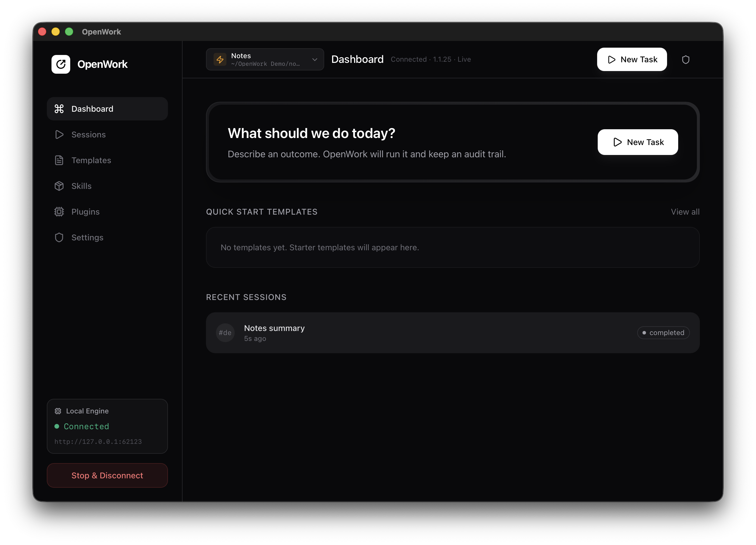Screen dimensions: 756x545
Task: Click View all quick start templates
Action: point(685,211)
